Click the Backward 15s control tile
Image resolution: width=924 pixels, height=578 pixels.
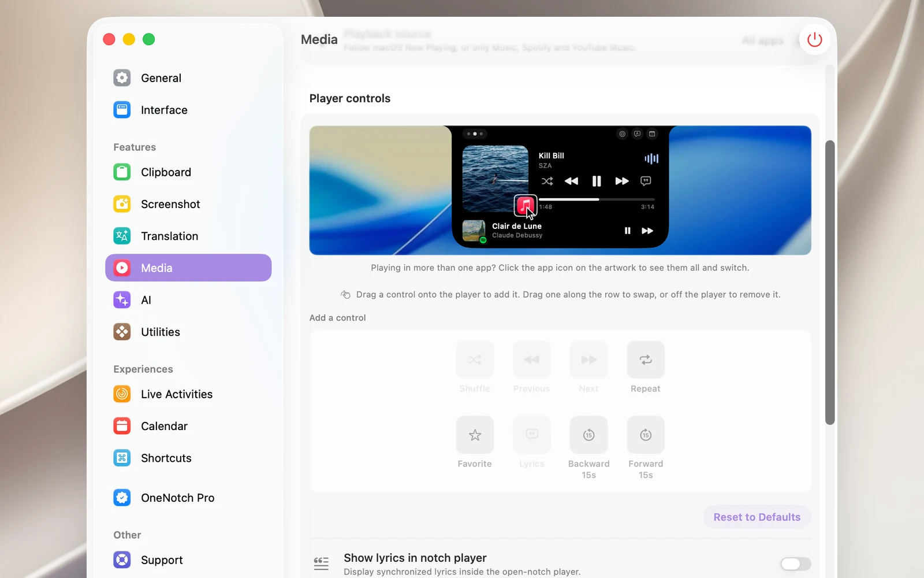pyautogui.click(x=588, y=435)
